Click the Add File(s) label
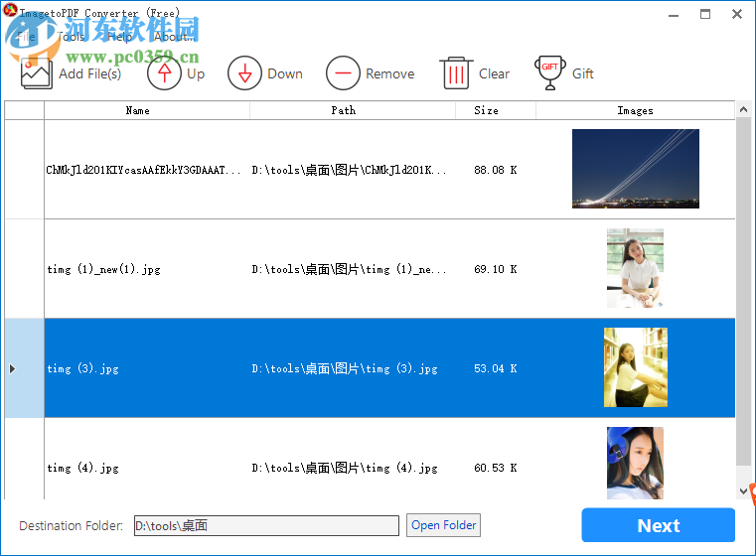This screenshot has width=756, height=556. click(x=89, y=73)
